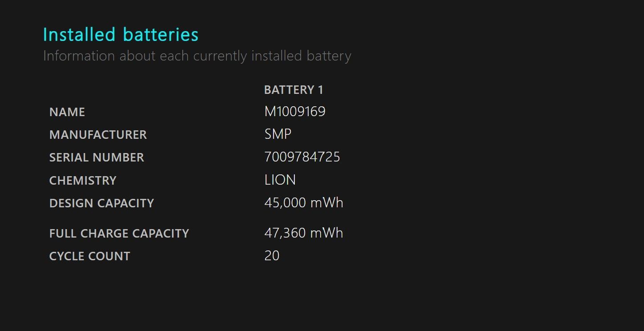The height and width of the screenshot is (331, 644).
Task: Click the Installed batteries heading
Action: 121,34
